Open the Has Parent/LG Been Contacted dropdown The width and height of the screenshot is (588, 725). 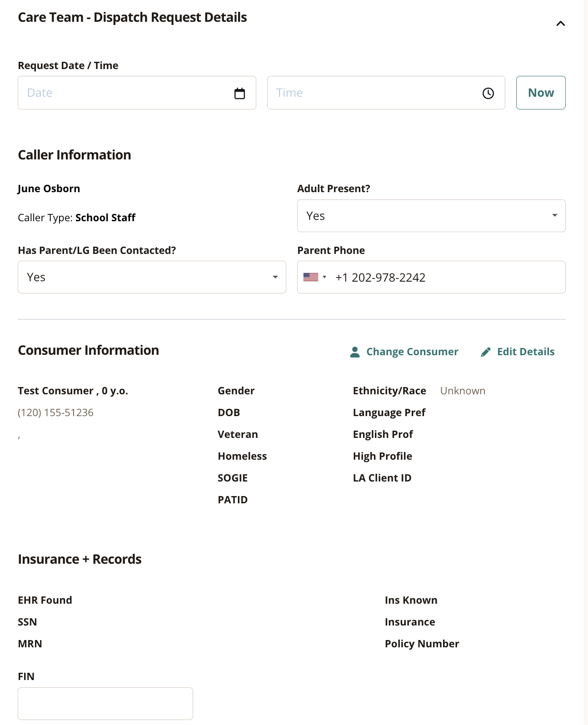(x=152, y=277)
